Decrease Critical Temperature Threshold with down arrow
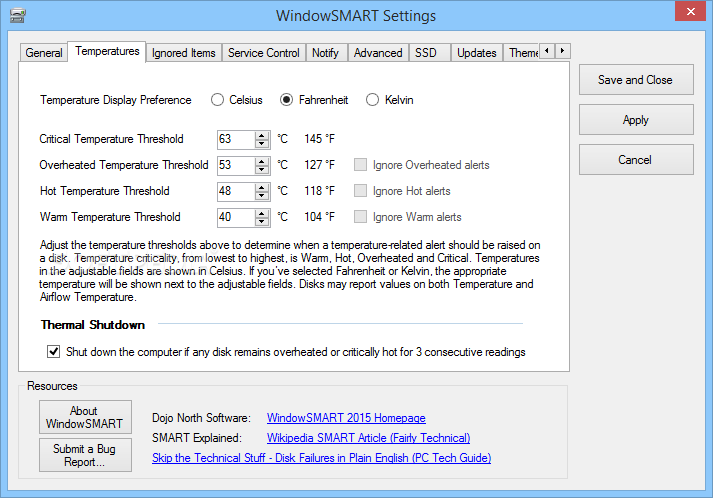Image resolution: width=713 pixels, height=498 pixels. [261, 144]
